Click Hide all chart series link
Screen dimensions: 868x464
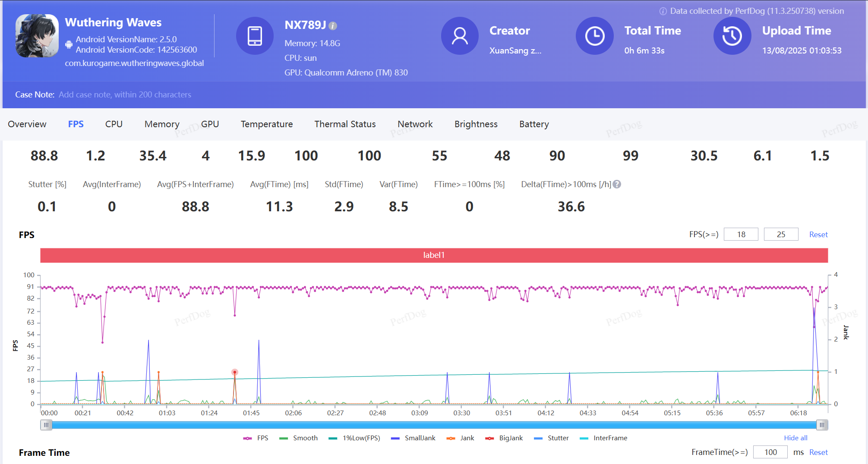click(x=795, y=438)
